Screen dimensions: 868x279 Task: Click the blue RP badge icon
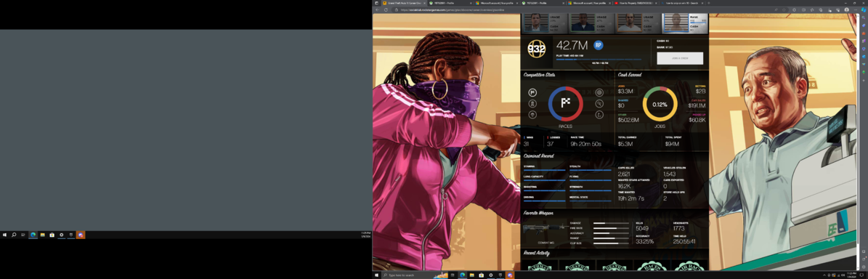pos(599,45)
